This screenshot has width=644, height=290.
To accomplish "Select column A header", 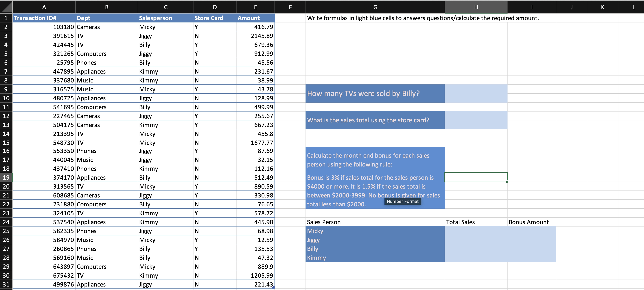I will (44, 7).
